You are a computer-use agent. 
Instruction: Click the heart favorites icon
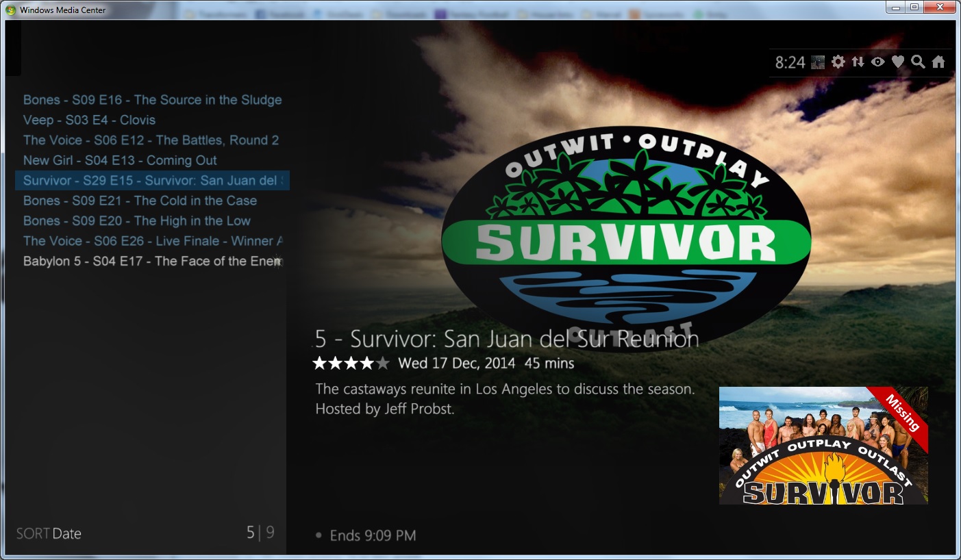[x=898, y=62]
